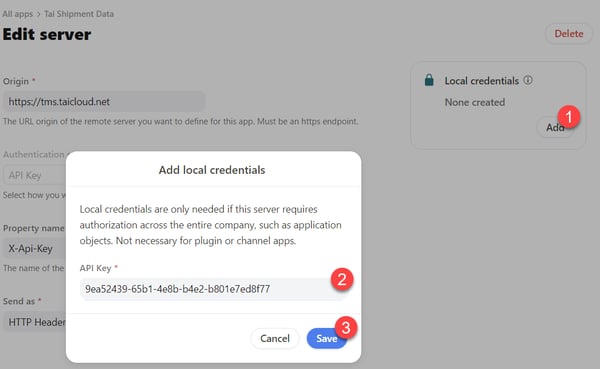The height and width of the screenshot is (369, 600).
Task: Cancel the Add local credentials dialog
Action: [275, 338]
